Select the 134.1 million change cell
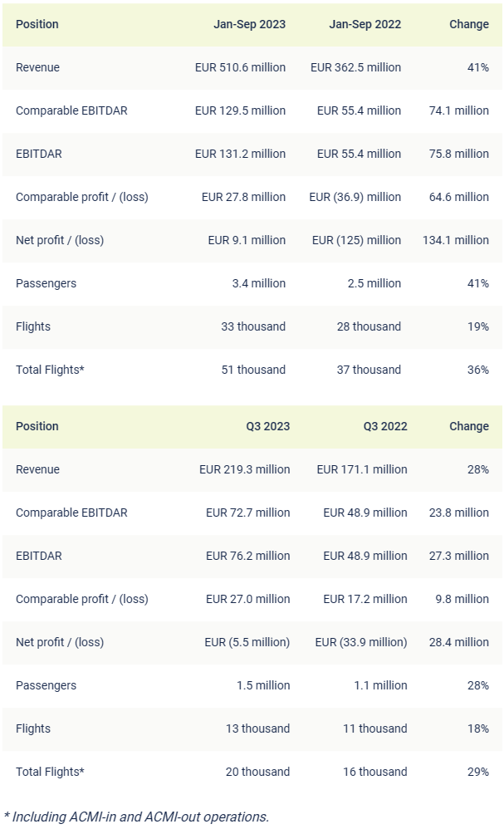 (x=456, y=240)
